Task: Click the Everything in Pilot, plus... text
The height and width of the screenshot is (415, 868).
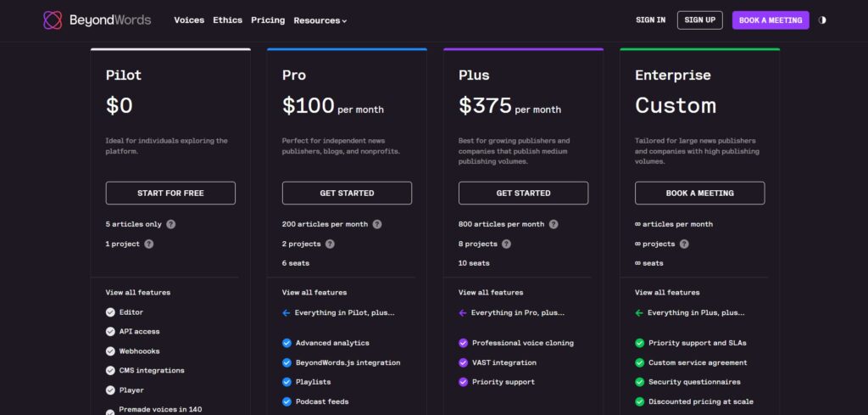Action: [x=344, y=313]
